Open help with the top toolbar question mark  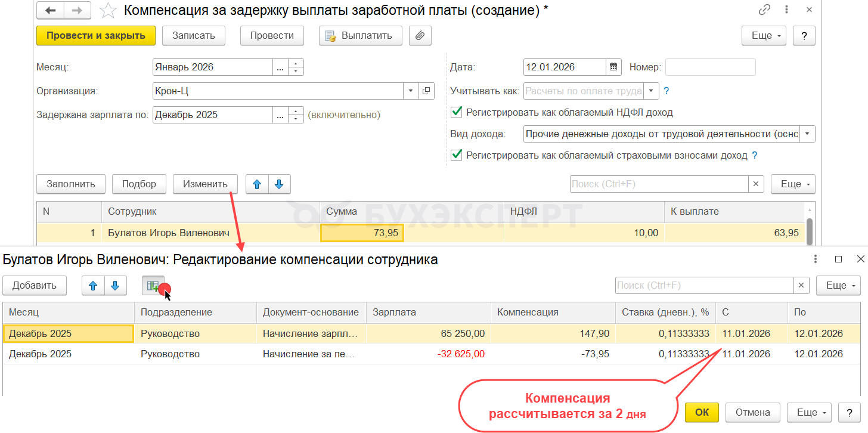click(x=804, y=35)
